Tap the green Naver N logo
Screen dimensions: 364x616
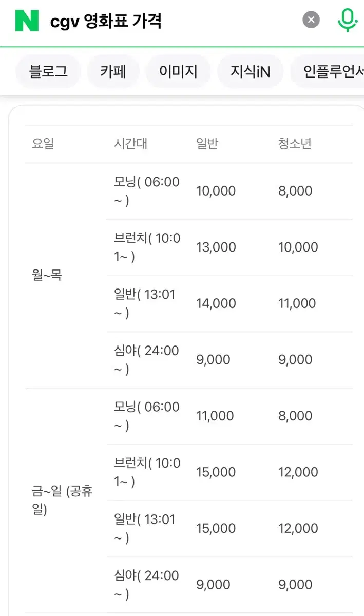pos(27,21)
